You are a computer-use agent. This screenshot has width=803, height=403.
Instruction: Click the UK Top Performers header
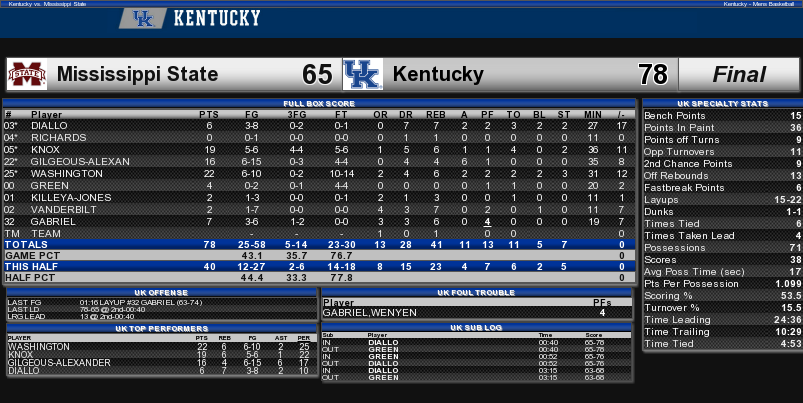(x=161, y=329)
